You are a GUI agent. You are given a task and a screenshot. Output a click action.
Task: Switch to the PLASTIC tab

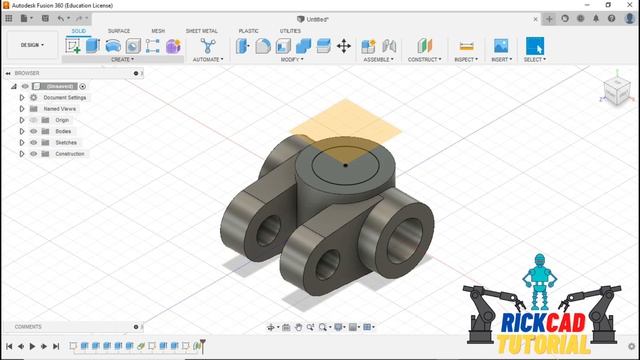(x=249, y=31)
